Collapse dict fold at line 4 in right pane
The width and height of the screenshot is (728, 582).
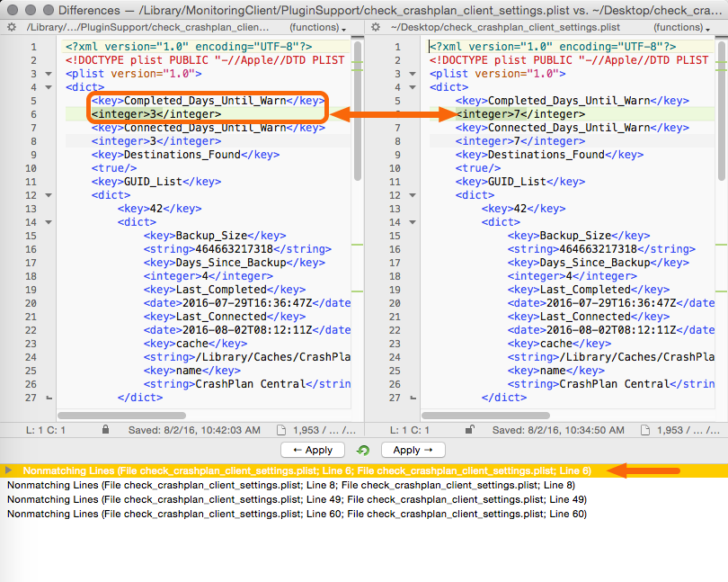[x=413, y=87]
